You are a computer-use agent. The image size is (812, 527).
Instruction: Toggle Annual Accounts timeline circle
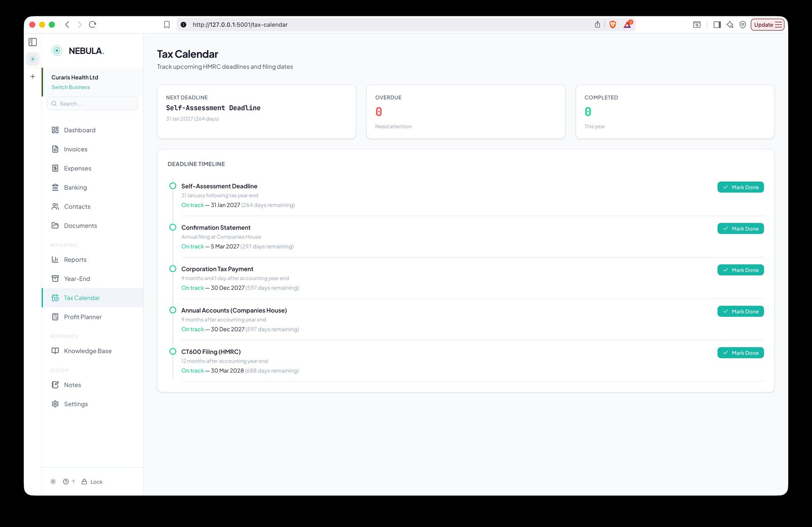[x=173, y=310]
